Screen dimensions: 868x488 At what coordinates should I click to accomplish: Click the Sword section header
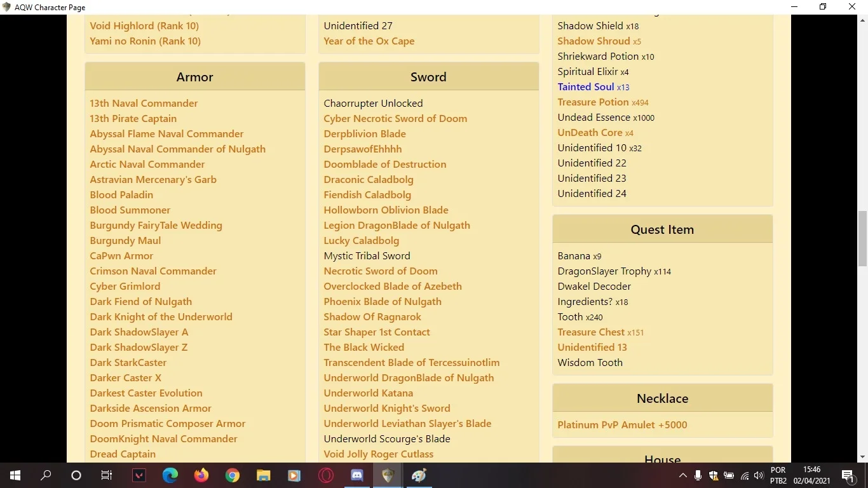[429, 77]
